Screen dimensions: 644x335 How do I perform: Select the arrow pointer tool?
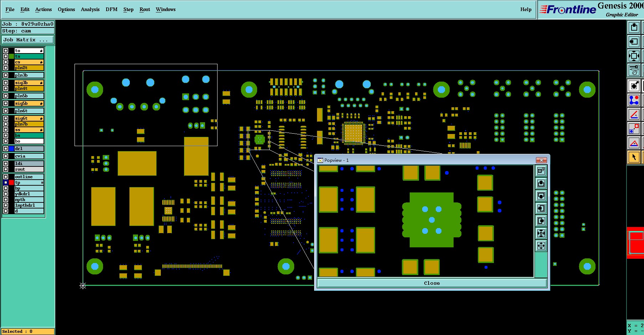634,157
